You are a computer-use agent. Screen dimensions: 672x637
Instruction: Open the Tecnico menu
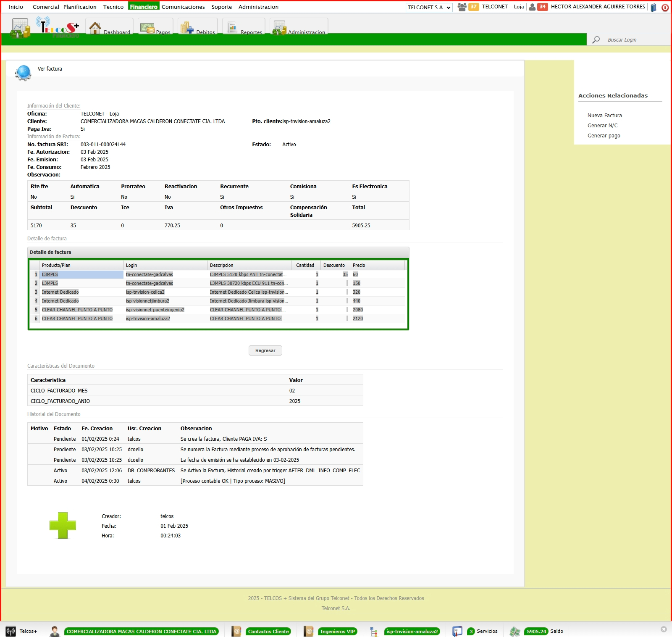[113, 7]
